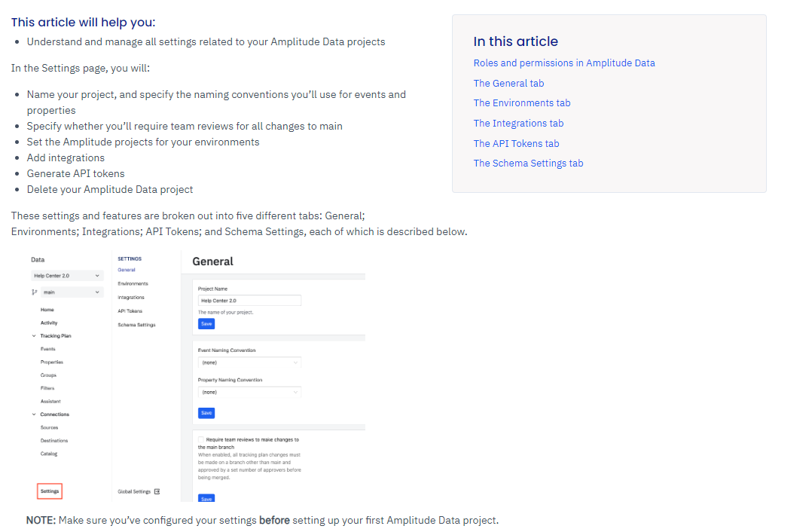Click the Global Settings external link icon
The height and width of the screenshot is (532, 812).
tap(157, 491)
